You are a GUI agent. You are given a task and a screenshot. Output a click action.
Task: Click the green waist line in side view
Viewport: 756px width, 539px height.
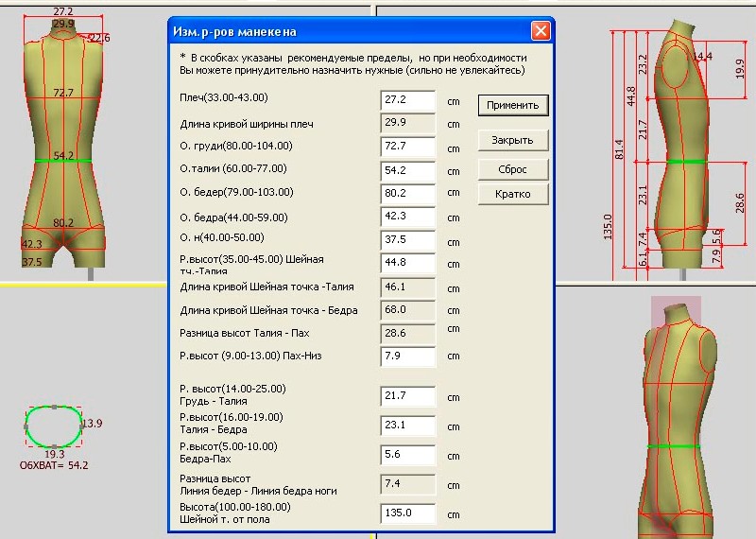pos(686,161)
